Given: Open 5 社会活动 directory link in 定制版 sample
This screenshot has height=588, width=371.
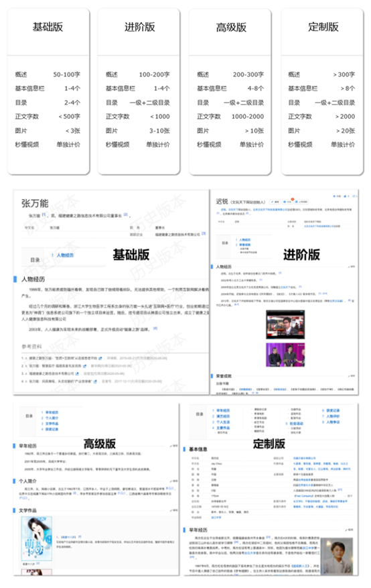Looking at the screenshot, I should point(294,423).
